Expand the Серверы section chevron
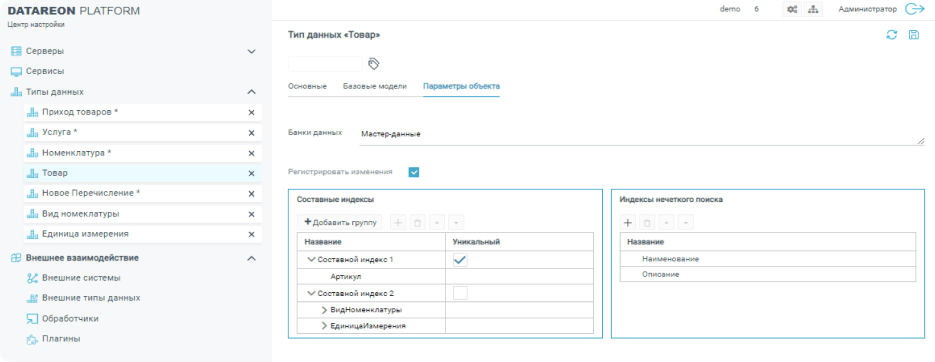The image size is (935, 362). pyautogui.click(x=251, y=51)
